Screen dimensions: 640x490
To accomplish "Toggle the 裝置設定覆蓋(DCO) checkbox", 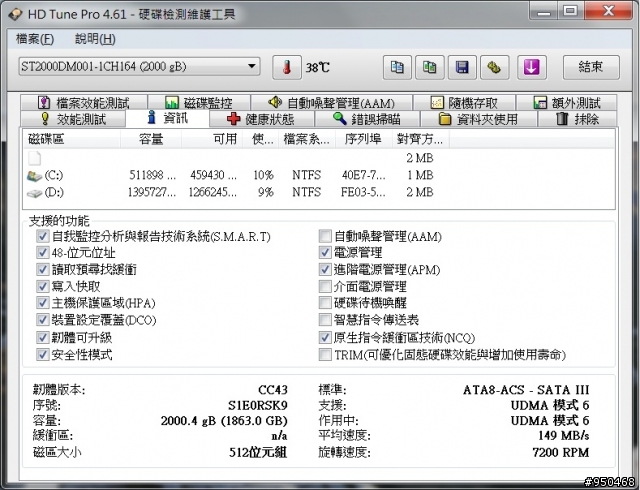I will pos(42,320).
